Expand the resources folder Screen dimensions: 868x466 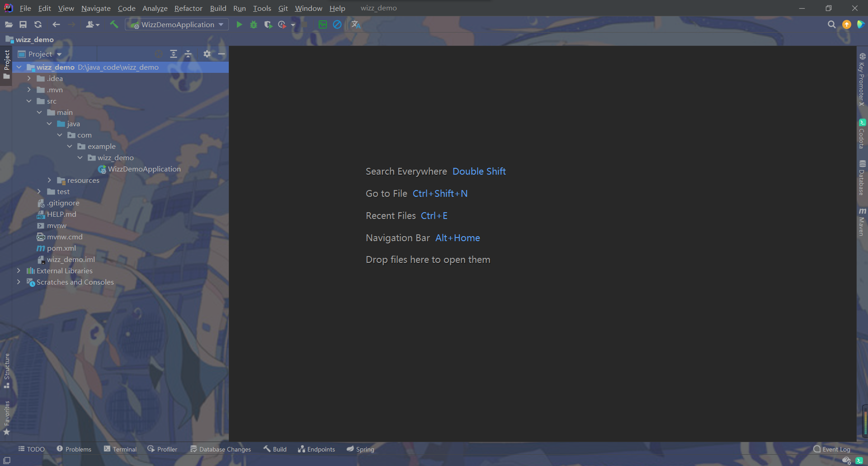(50, 180)
